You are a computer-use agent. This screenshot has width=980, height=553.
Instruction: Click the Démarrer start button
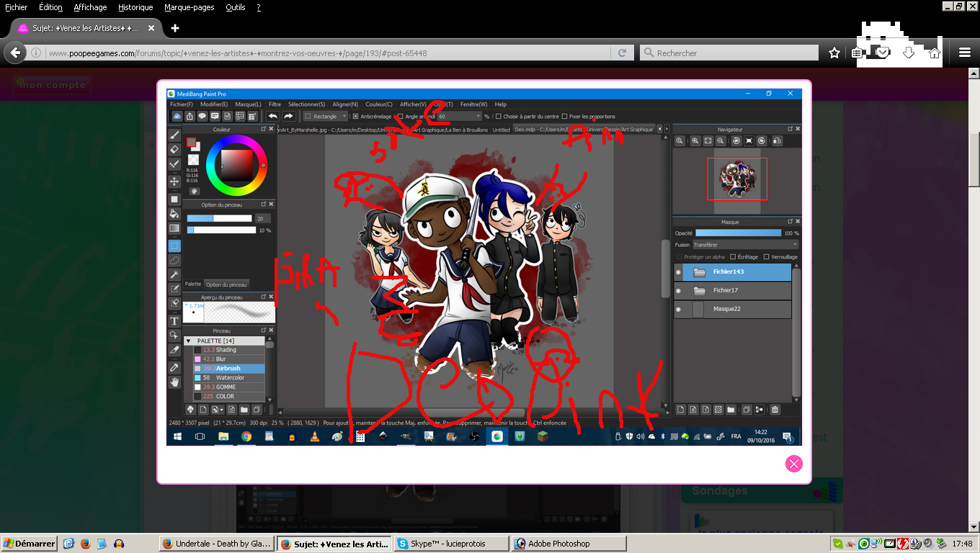click(x=30, y=544)
